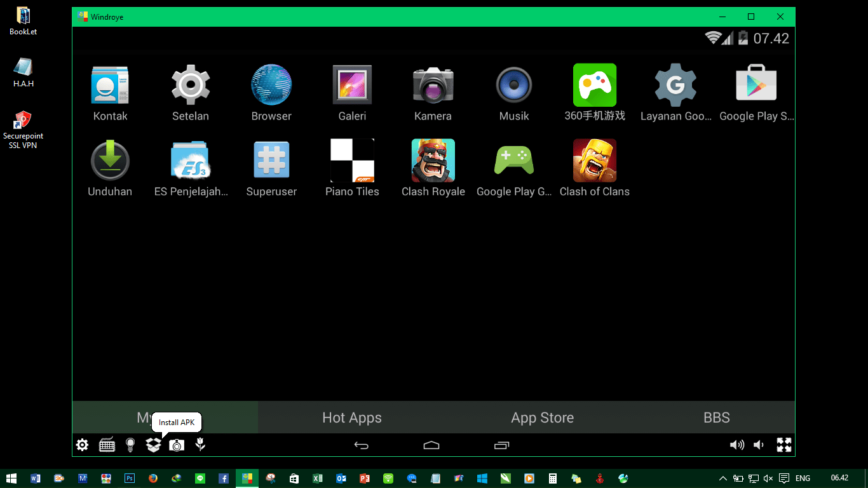The image size is (868, 488).
Task: Open Windows Store from the taskbar
Action: tap(294, 478)
